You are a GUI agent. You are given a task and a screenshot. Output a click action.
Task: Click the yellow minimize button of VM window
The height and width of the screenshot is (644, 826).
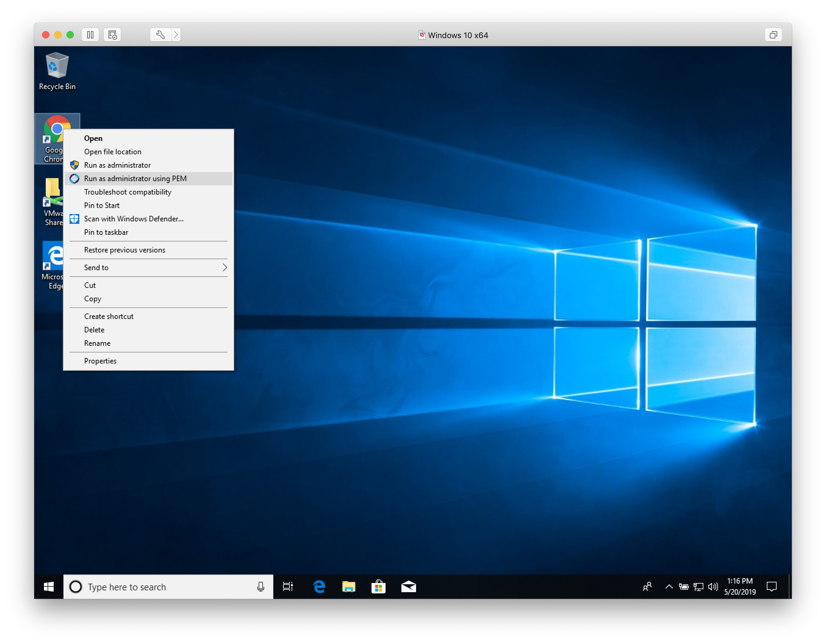[58, 35]
